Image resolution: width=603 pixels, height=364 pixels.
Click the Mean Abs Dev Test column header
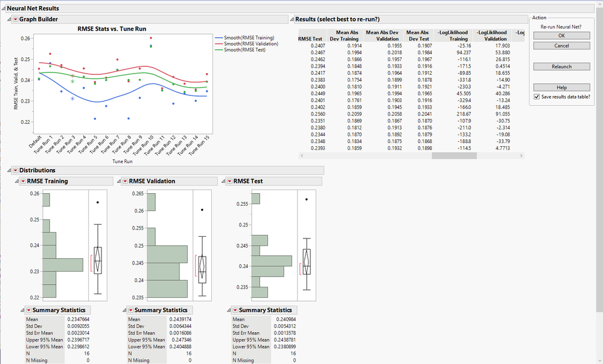(x=418, y=36)
